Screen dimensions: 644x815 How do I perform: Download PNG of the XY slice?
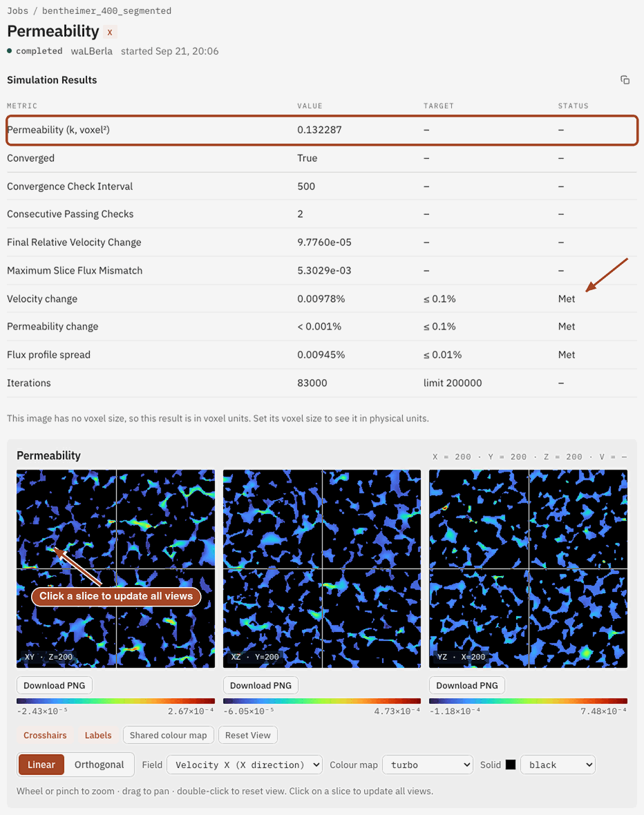coord(55,685)
